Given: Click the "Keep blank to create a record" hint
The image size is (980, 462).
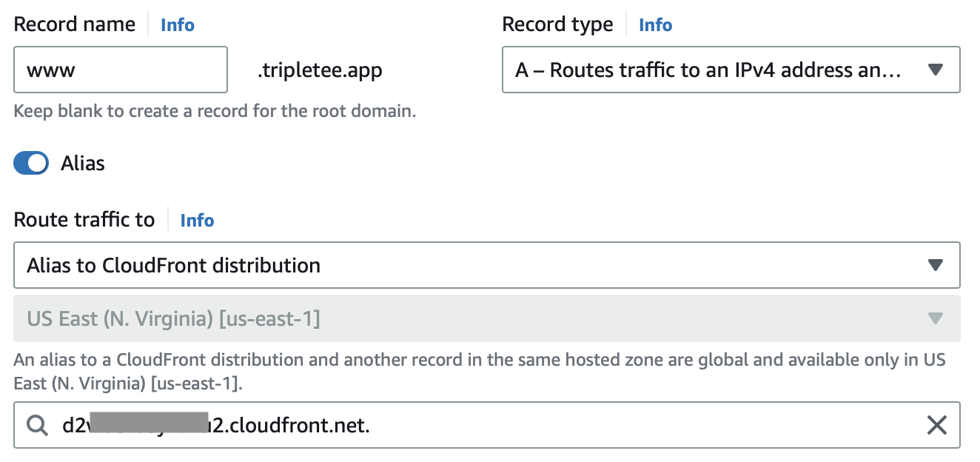Looking at the screenshot, I should (215, 113).
